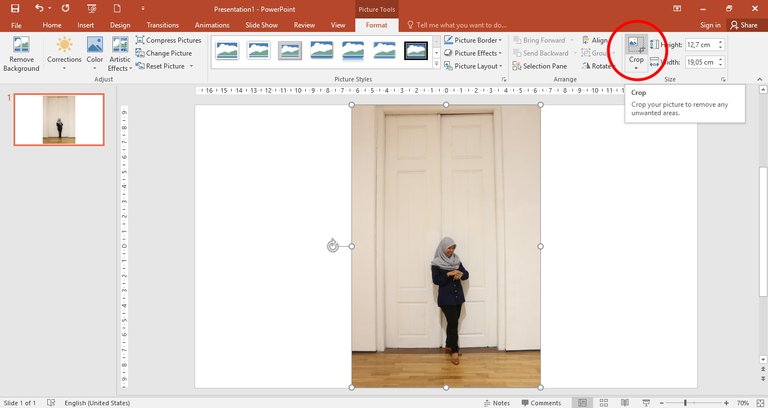Viewport: 768px width, 408px height.
Task: Apply the third gray-framed picture style
Action: pos(290,50)
